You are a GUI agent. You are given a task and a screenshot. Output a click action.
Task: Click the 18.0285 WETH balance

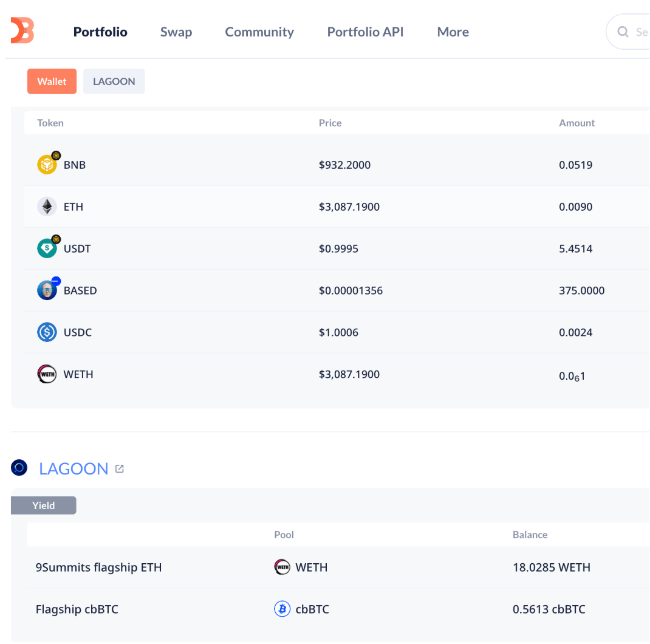552,567
